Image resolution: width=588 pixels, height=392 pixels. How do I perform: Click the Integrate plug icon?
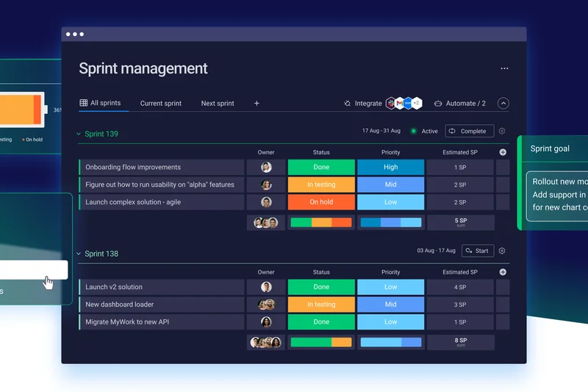pyautogui.click(x=347, y=104)
